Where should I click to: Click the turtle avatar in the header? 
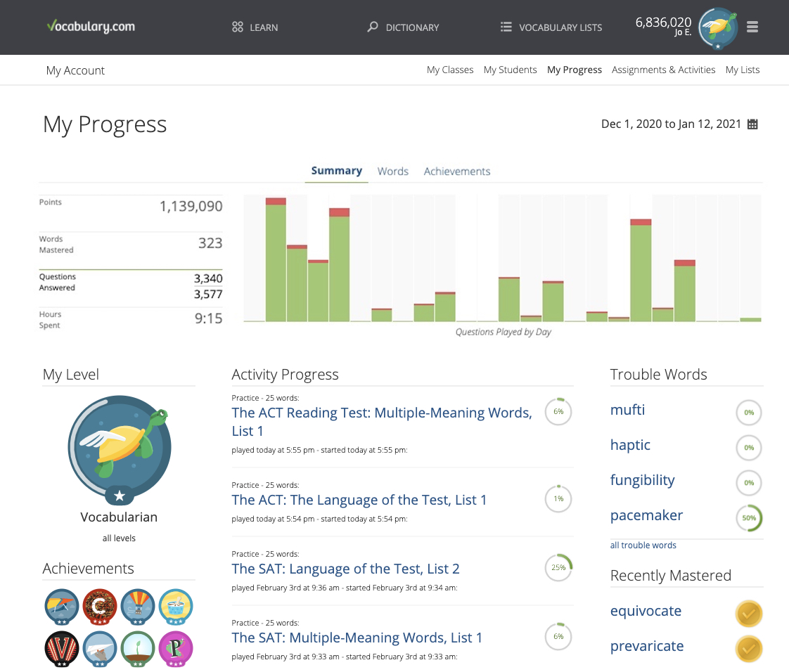718,27
